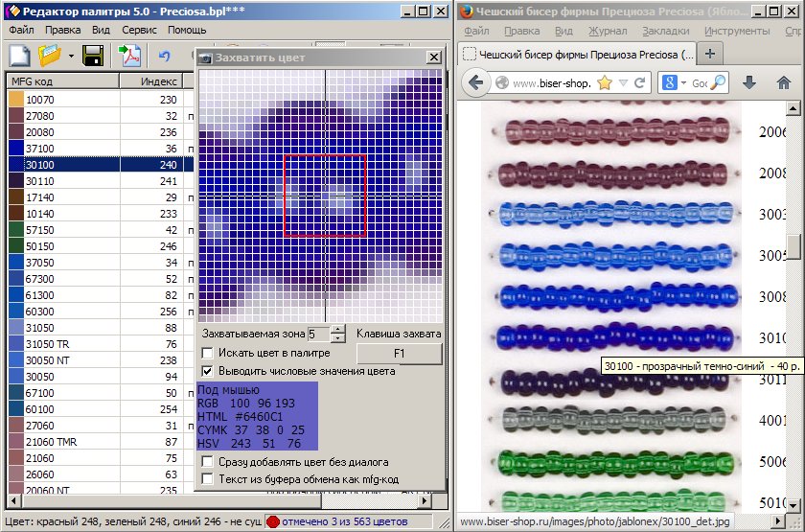Viewport: 805px width, 532px height.
Task: Create a new palette file
Action: [20, 57]
